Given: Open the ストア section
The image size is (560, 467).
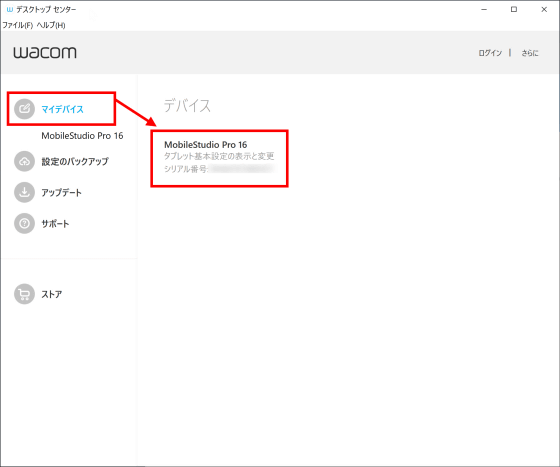Looking at the screenshot, I should click(52, 294).
